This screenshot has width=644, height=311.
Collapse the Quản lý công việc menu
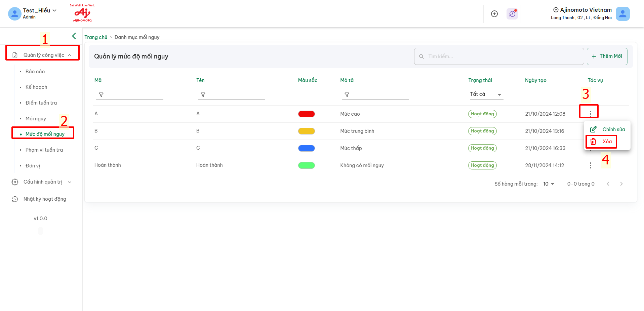[70, 55]
